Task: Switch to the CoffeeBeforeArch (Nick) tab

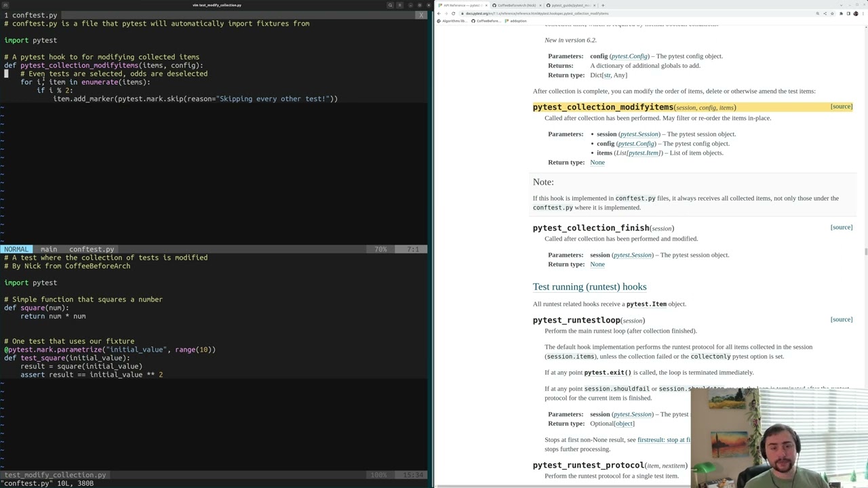Action: tap(515, 5)
